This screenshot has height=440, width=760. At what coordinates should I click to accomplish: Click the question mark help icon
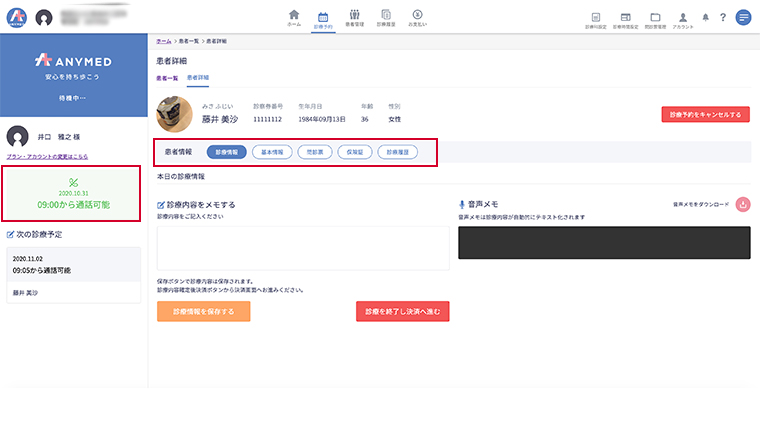pos(722,18)
